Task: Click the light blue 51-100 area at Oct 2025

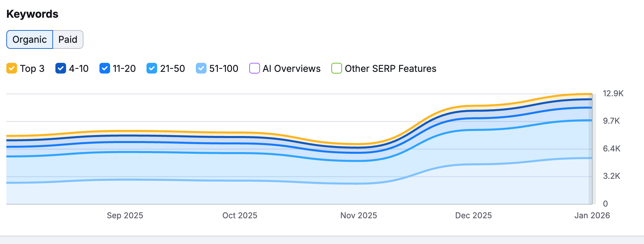Action: [x=240, y=192]
